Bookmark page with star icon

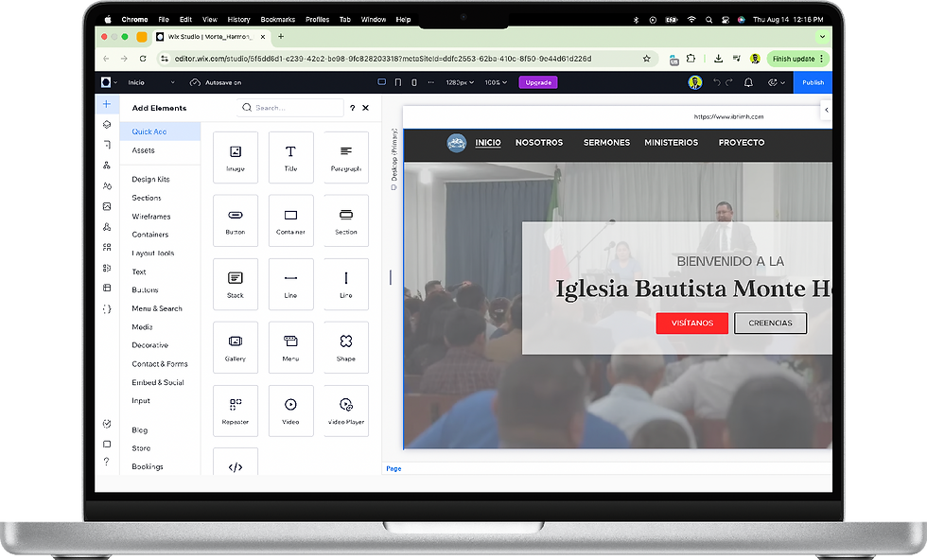point(646,59)
